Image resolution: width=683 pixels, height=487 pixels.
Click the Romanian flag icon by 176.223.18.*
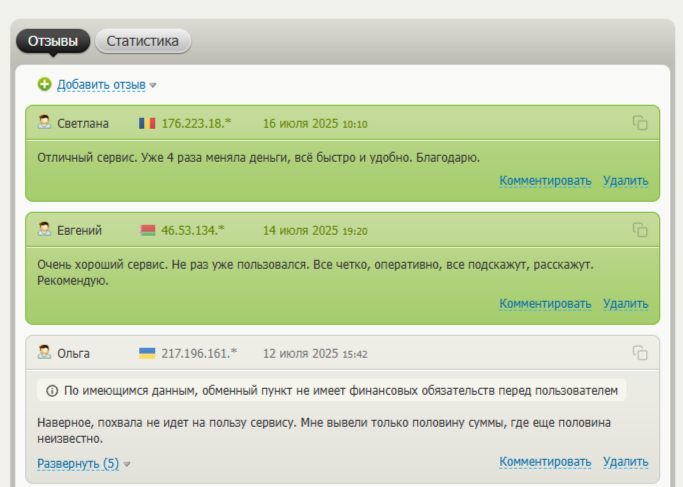147,123
